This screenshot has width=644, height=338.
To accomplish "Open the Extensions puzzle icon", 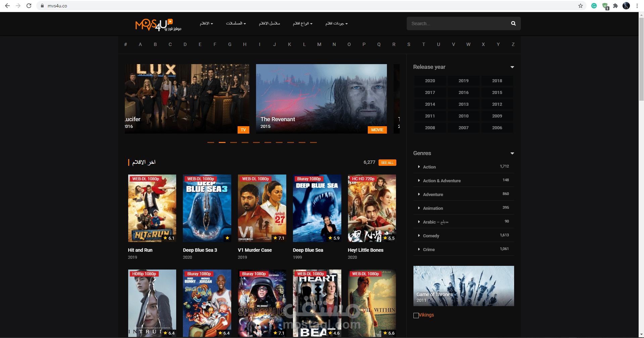I will pos(615,6).
